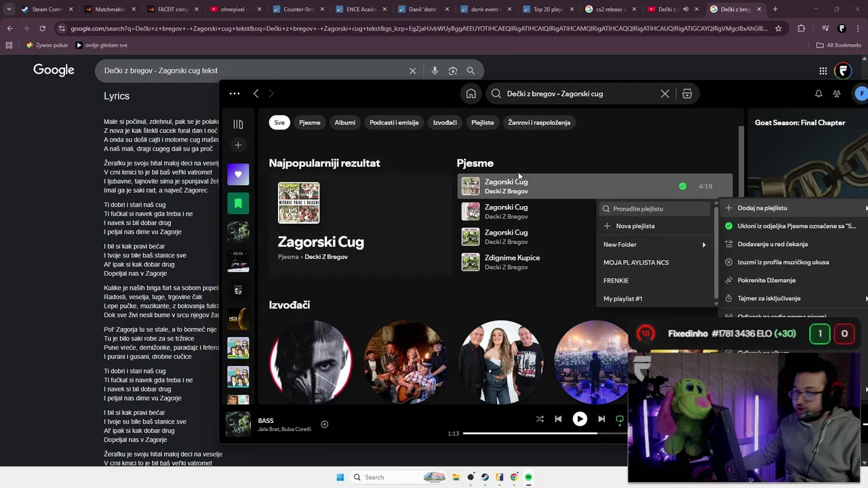
Task: Toggle shuffle in Spotify player
Action: point(540,419)
